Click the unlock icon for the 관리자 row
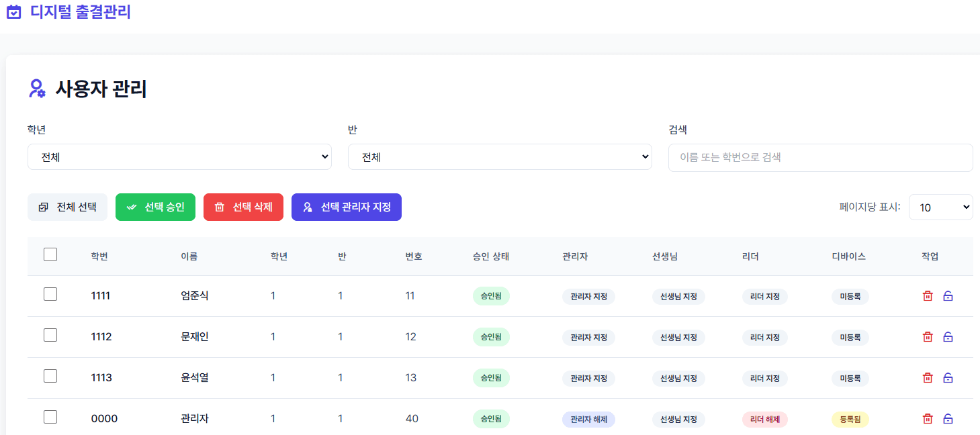The height and width of the screenshot is (435, 980). 948,419
